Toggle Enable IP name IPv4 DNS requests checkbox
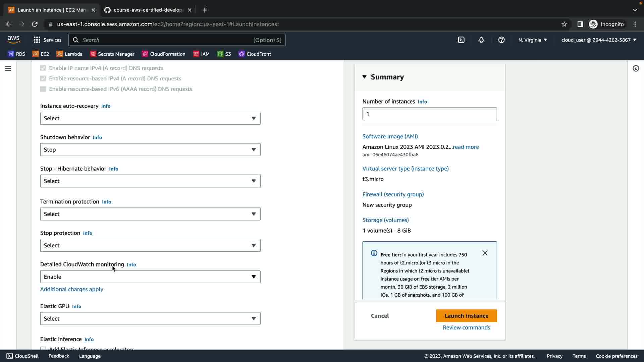Screen dimensions: 644x362 click(x=43, y=68)
